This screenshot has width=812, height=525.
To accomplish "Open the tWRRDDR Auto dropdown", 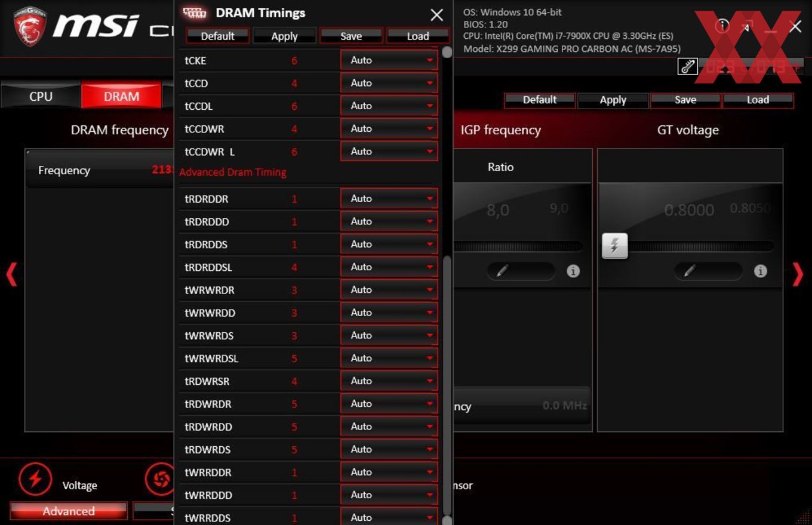I will [x=389, y=472].
